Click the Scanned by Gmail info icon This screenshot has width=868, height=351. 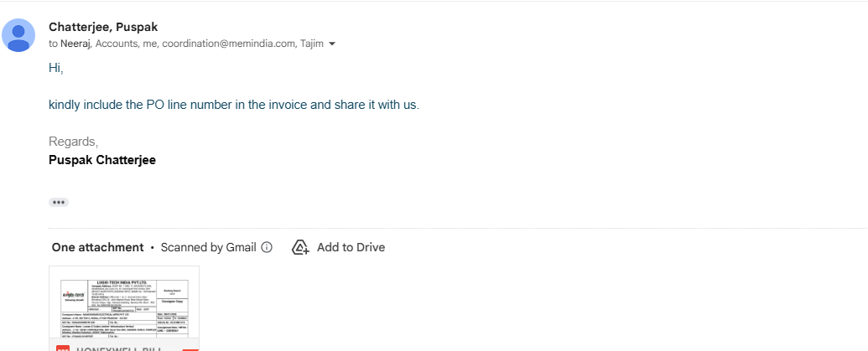267,247
